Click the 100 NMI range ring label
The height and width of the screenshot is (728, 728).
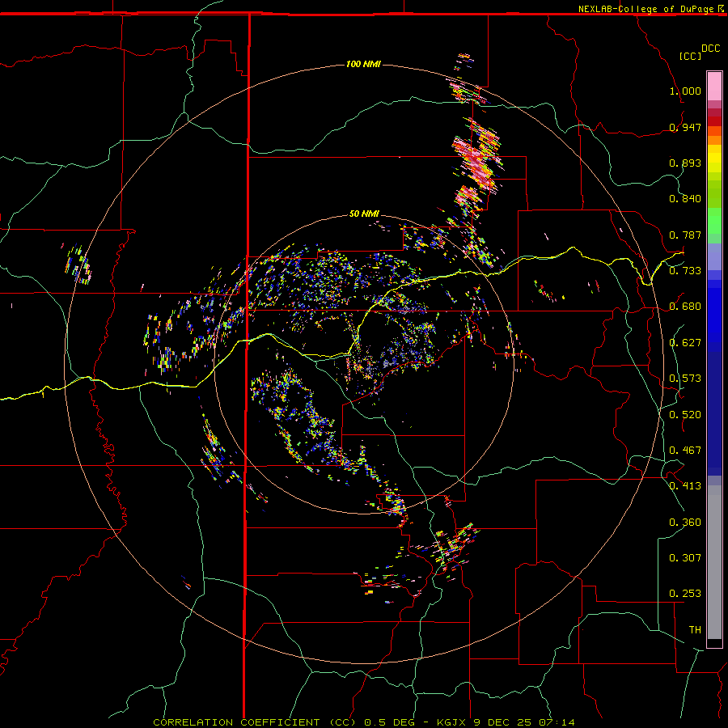363,64
